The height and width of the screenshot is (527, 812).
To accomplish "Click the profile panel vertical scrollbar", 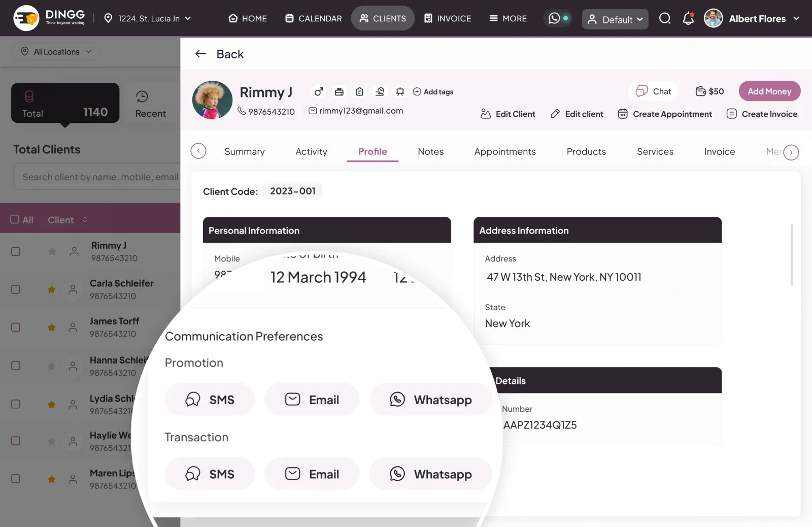I will pos(792,255).
